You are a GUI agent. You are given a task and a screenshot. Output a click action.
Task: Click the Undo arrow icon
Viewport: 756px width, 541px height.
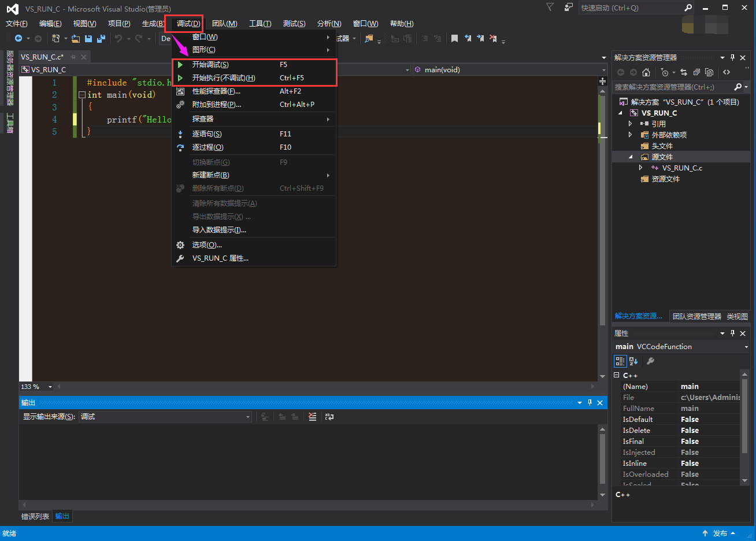click(118, 39)
